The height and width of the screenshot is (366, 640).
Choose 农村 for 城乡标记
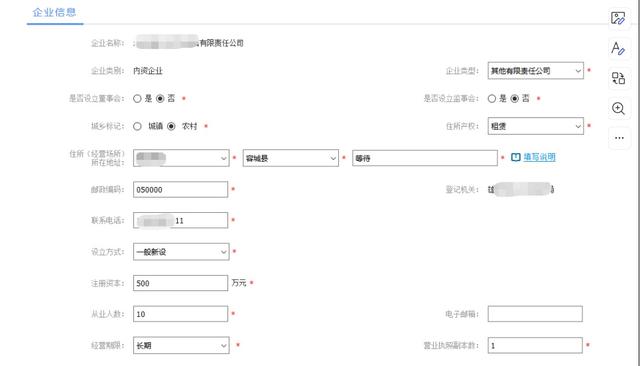[x=171, y=126]
